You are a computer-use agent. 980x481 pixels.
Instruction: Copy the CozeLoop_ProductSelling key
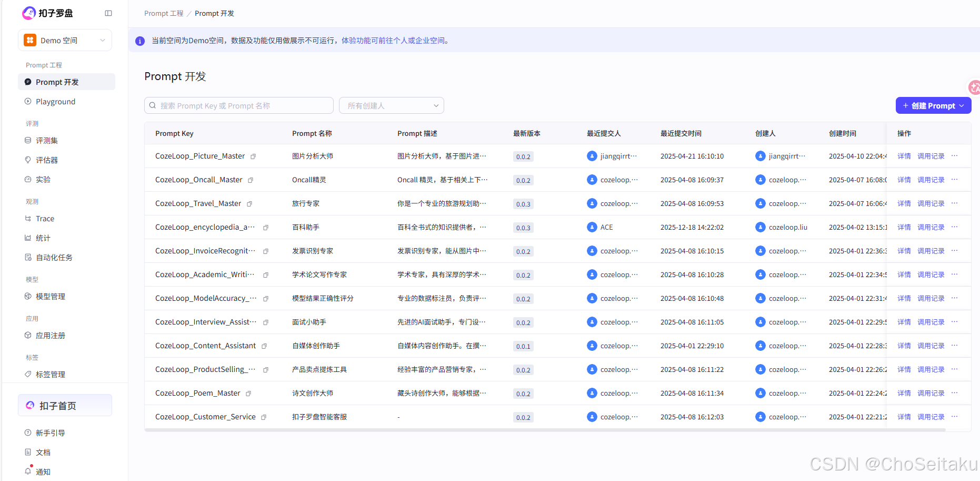tap(266, 370)
